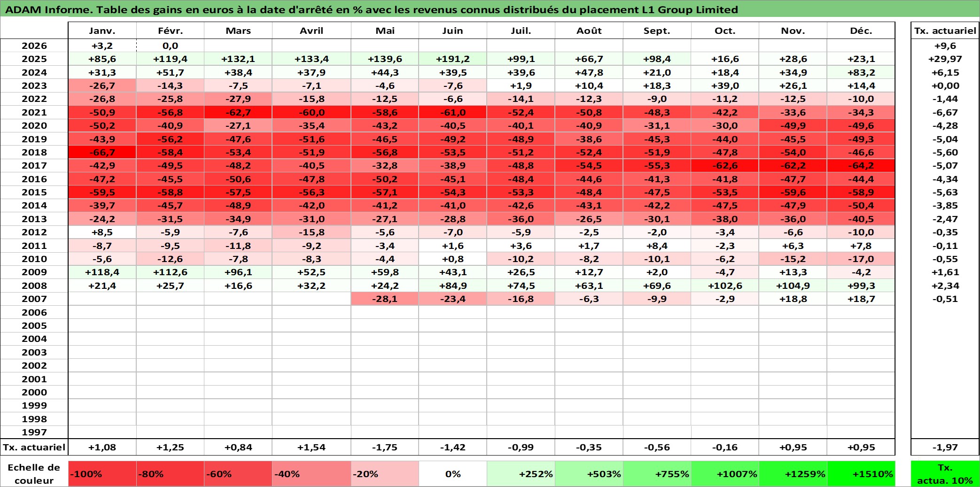Click the -62,7 cell in March 2021
The height and width of the screenshot is (487, 980).
(238, 112)
